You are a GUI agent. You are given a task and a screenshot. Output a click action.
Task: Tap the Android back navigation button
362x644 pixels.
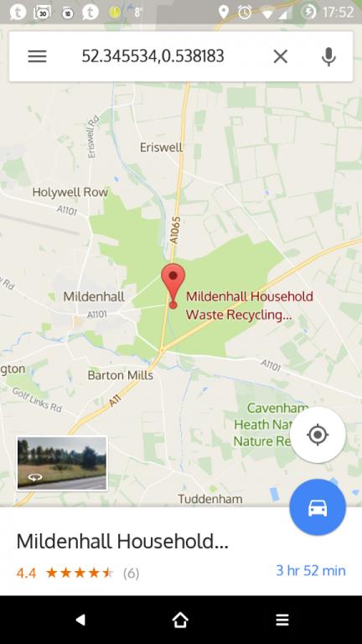coord(80,620)
